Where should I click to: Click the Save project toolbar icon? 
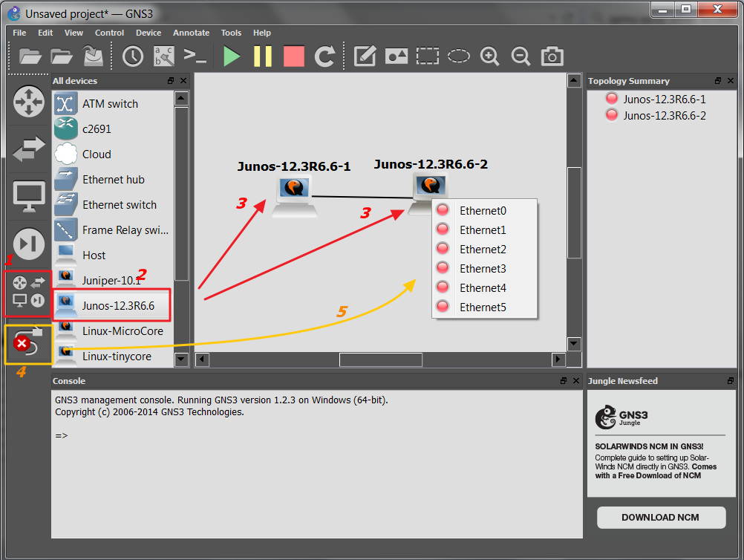[94, 56]
